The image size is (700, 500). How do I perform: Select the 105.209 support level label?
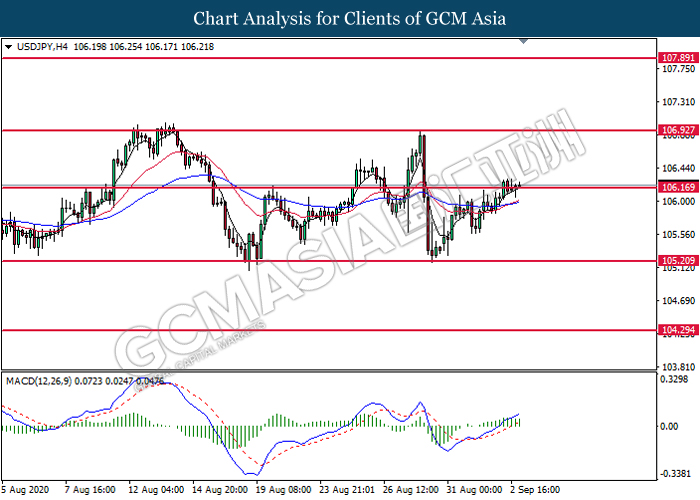(678, 261)
